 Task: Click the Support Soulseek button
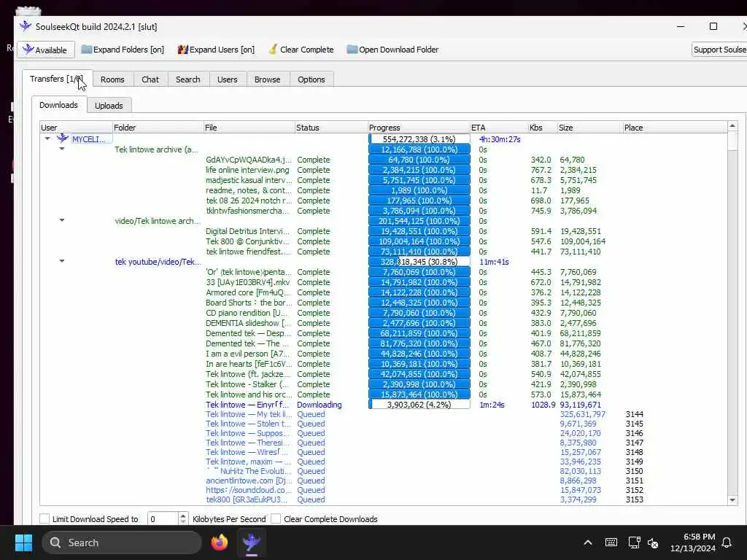[x=719, y=50]
